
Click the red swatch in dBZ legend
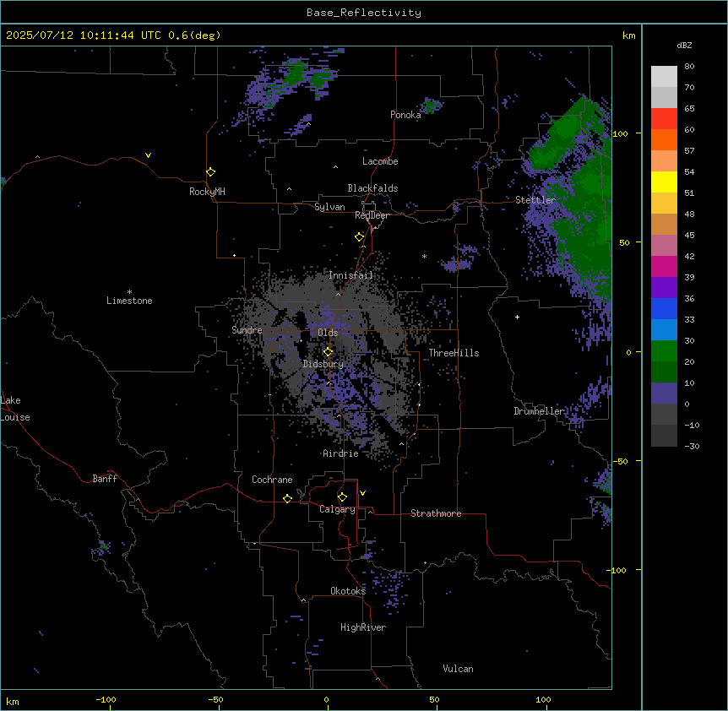pos(664,119)
